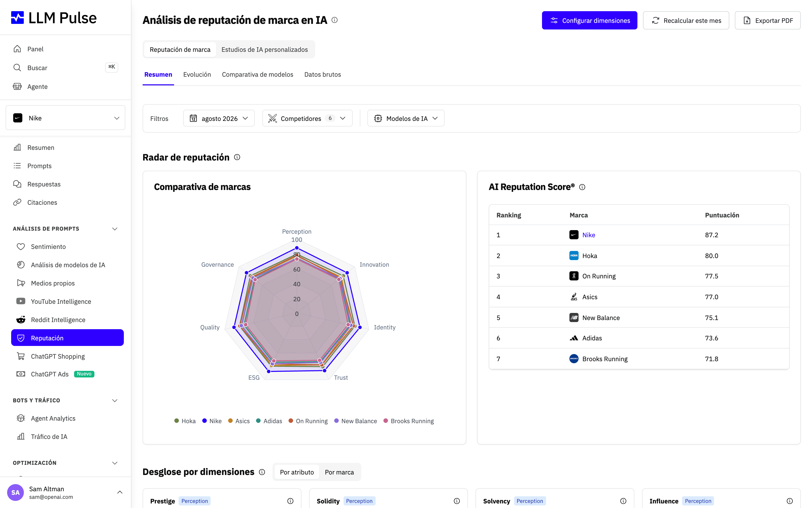Click Hoka row in ranking table
The height and width of the screenshot is (508, 812).
(639, 256)
